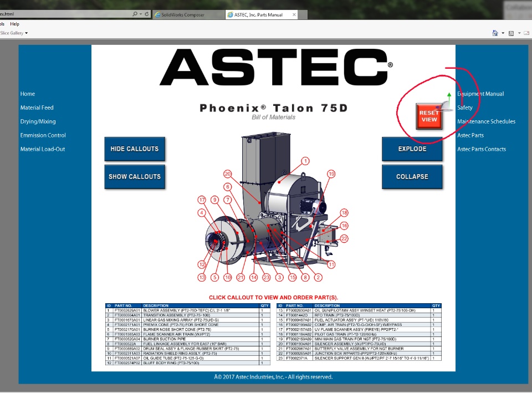Go to the Home link in left sidebar

pos(28,94)
